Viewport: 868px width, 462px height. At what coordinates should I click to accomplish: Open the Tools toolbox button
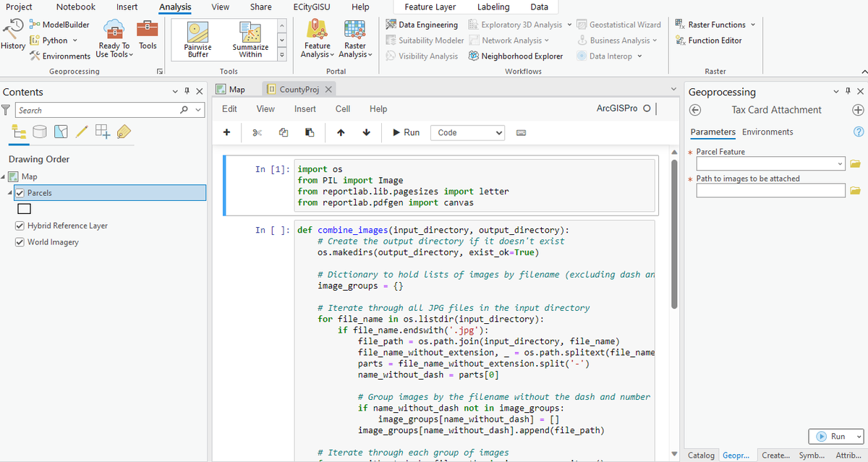coord(148,35)
